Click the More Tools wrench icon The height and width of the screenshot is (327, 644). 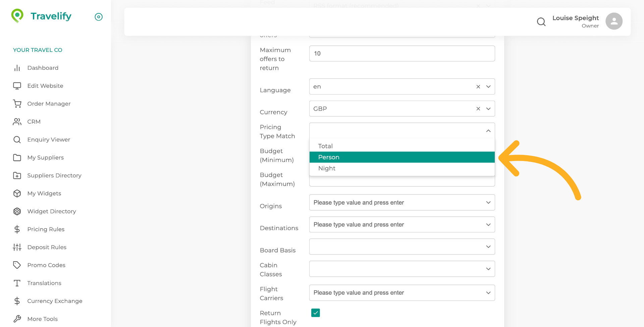click(x=17, y=319)
